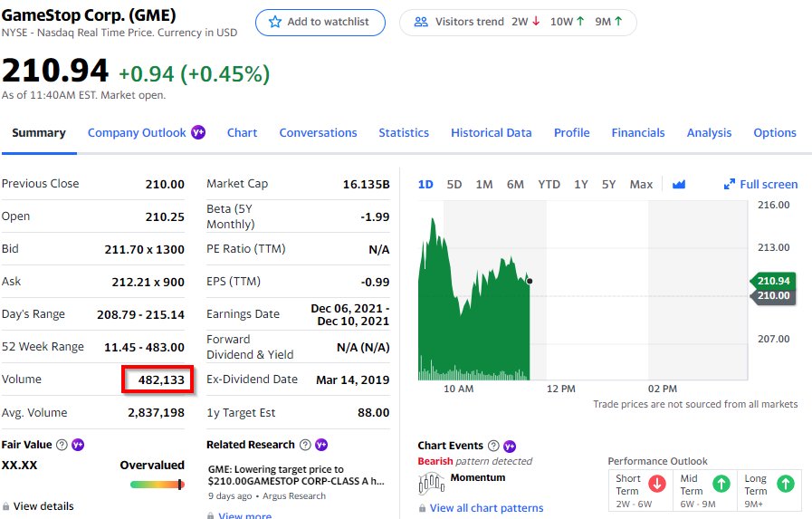The width and height of the screenshot is (812, 519).
Task: Click the Y+ badge next to Chart Events
Action: (x=510, y=446)
